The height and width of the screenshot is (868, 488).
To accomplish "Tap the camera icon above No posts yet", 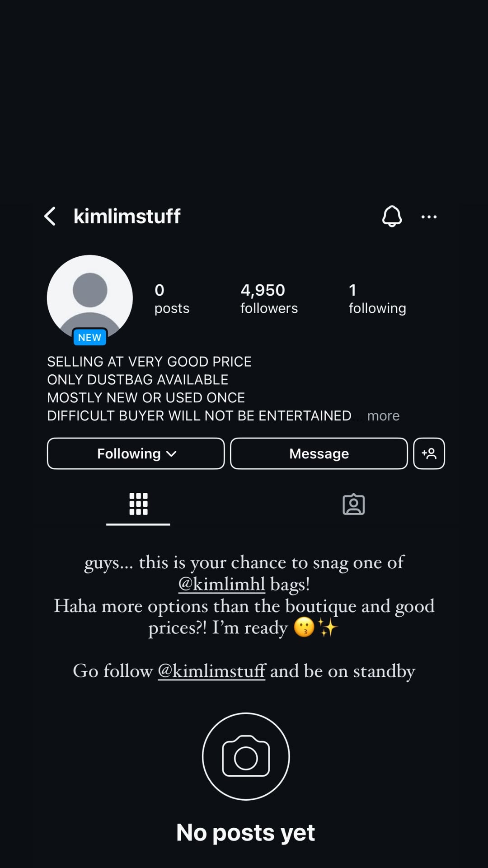I will 246,756.
